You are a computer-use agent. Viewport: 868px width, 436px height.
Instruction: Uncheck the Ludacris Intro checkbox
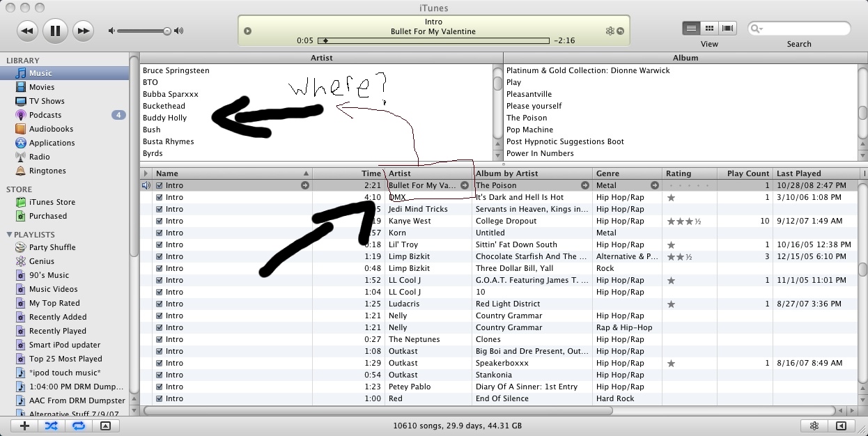(160, 304)
